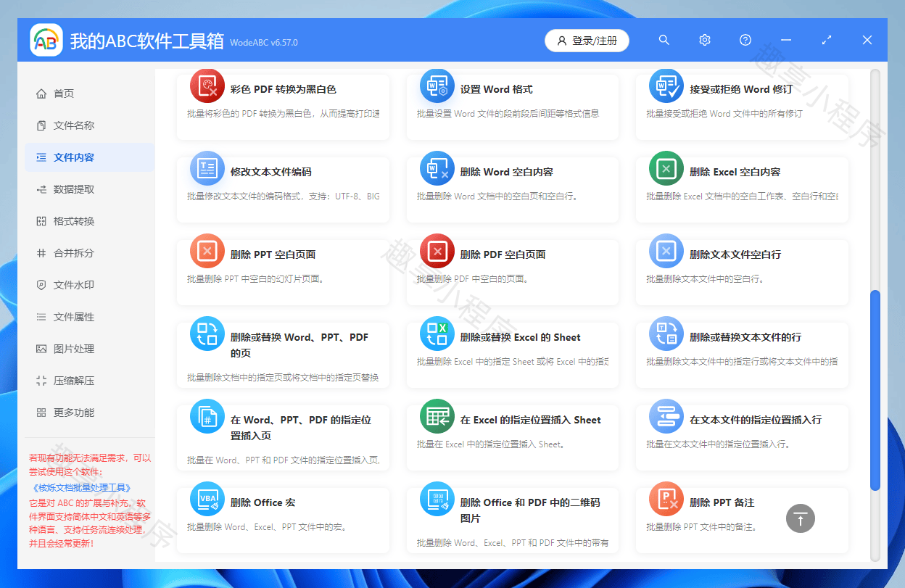Click description 批量删除 PPT 文件中的备注。
This screenshot has width=905, height=588.
(701, 527)
